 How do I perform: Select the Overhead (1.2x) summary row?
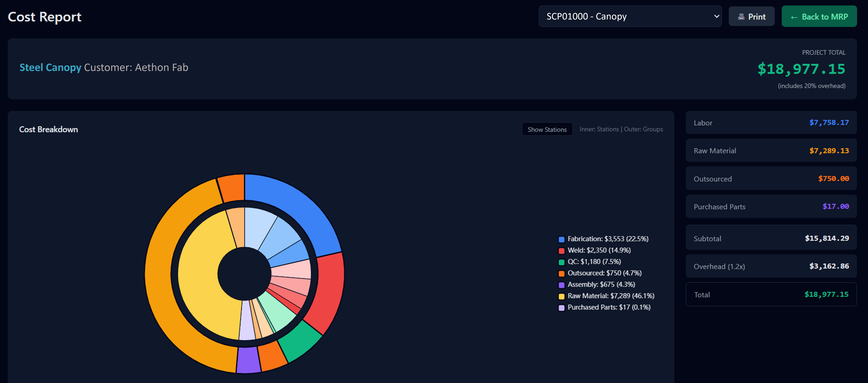pyautogui.click(x=771, y=266)
